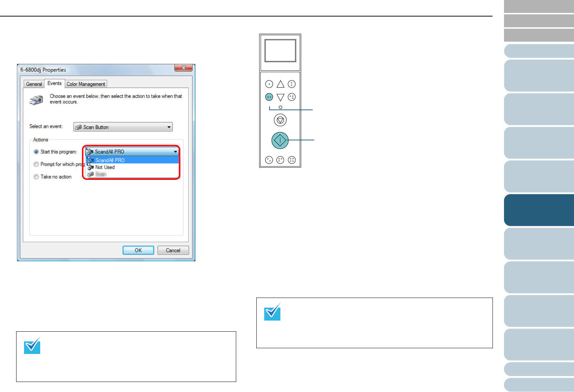The height and width of the screenshot is (392, 574).
Task: Click the blue checkmark hint icon, right box
Action: pyautogui.click(x=272, y=312)
